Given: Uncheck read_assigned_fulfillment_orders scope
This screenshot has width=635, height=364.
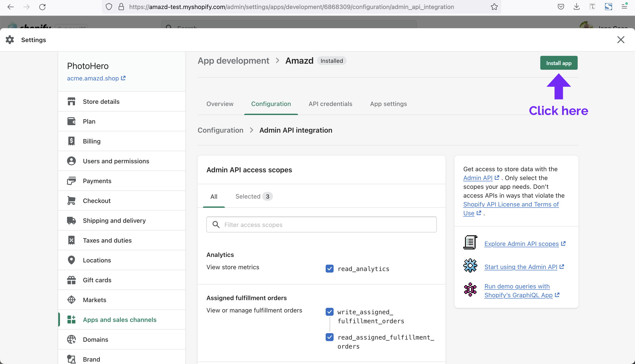Looking at the screenshot, I should pos(329,337).
